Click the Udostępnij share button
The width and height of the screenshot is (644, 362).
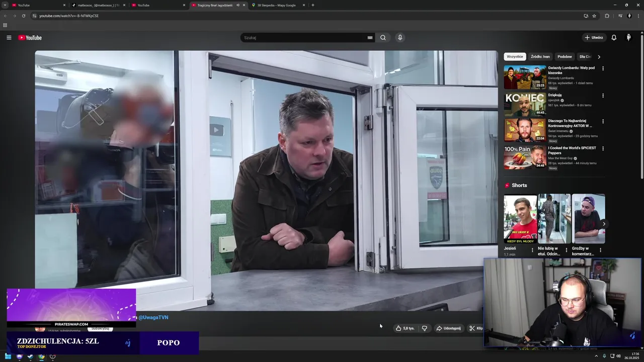tap(448, 328)
